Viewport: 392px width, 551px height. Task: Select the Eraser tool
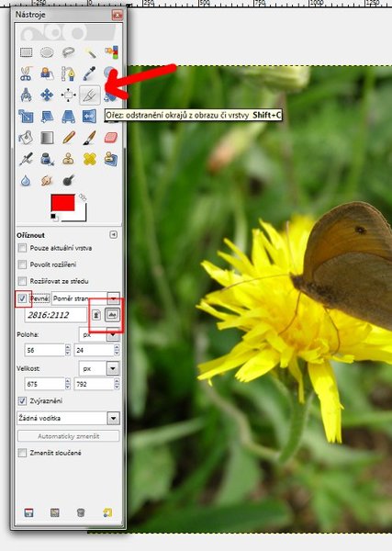[x=111, y=138]
